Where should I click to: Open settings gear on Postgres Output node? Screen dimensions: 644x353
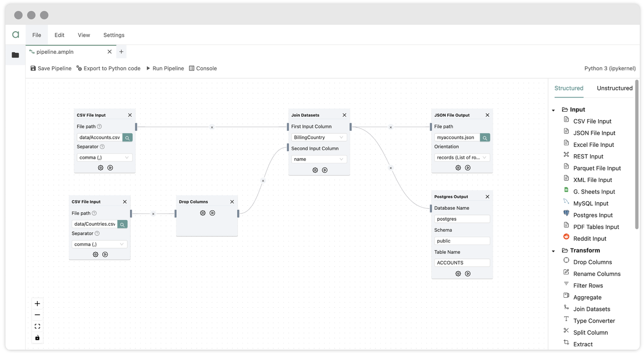tap(458, 274)
